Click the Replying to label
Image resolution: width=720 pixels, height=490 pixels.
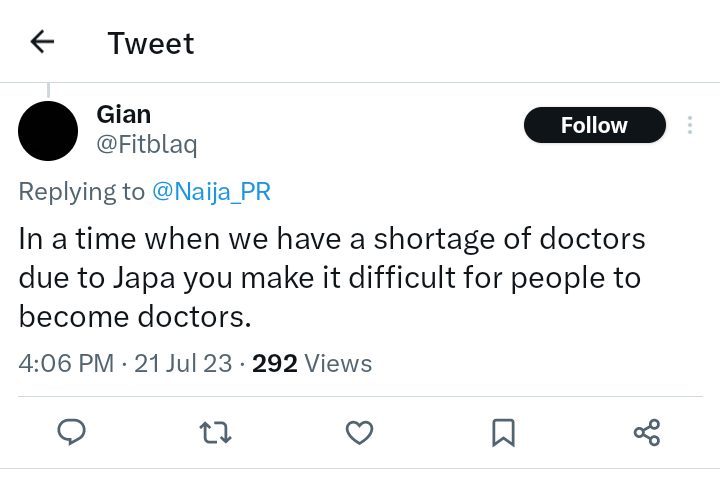pyautogui.click(x=82, y=192)
